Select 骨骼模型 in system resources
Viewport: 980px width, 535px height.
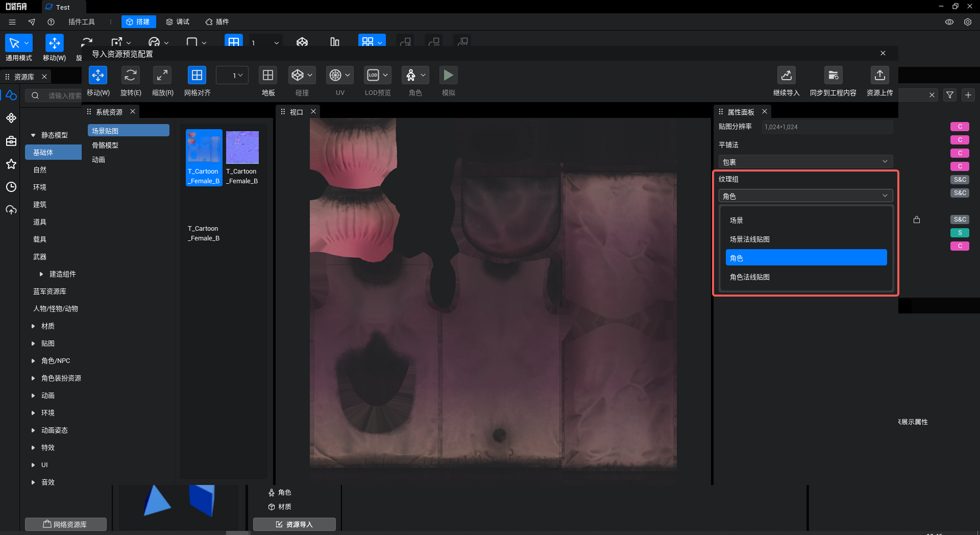[x=129, y=145]
